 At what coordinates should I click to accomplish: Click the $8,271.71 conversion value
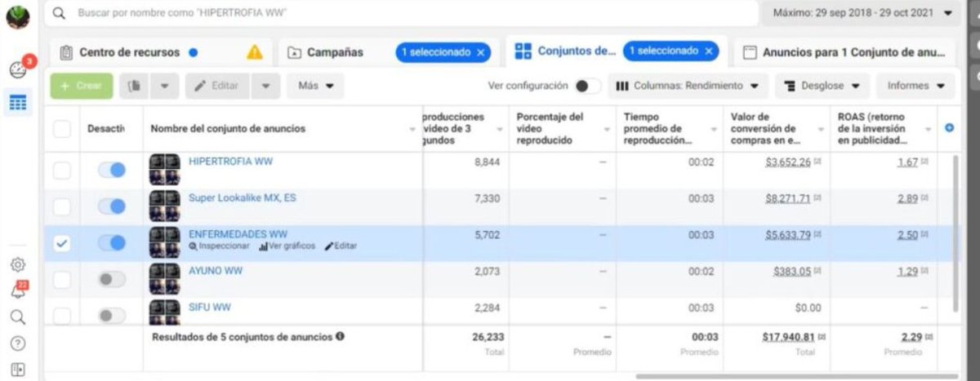pyautogui.click(x=788, y=198)
